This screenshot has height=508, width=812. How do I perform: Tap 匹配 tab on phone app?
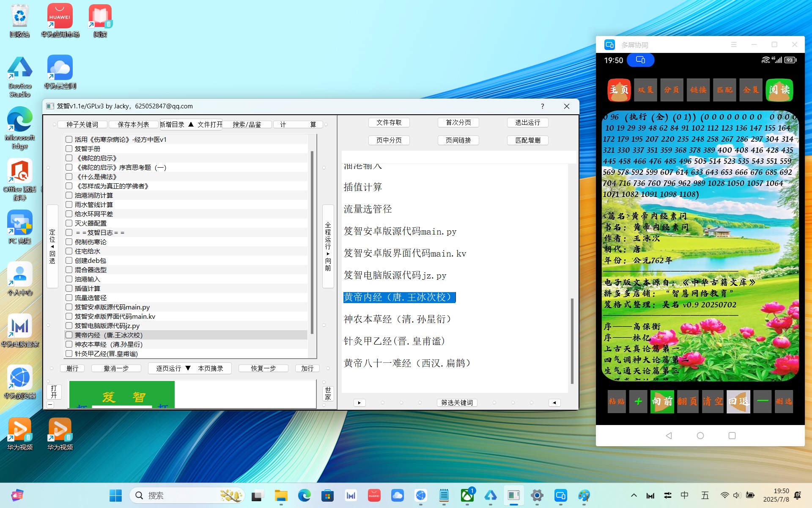[x=724, y=90]
